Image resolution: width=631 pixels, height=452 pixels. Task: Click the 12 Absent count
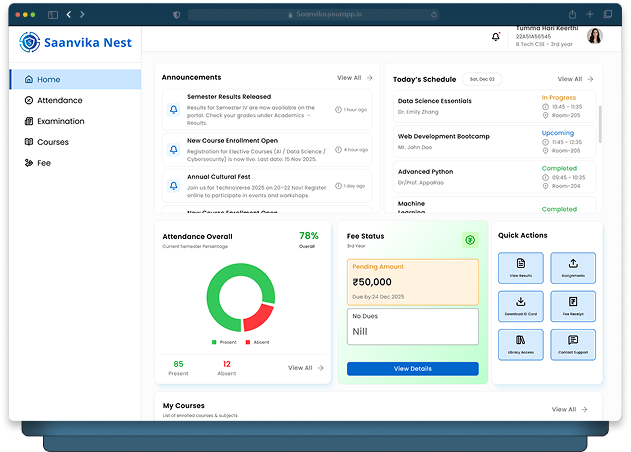coord(227,364)
